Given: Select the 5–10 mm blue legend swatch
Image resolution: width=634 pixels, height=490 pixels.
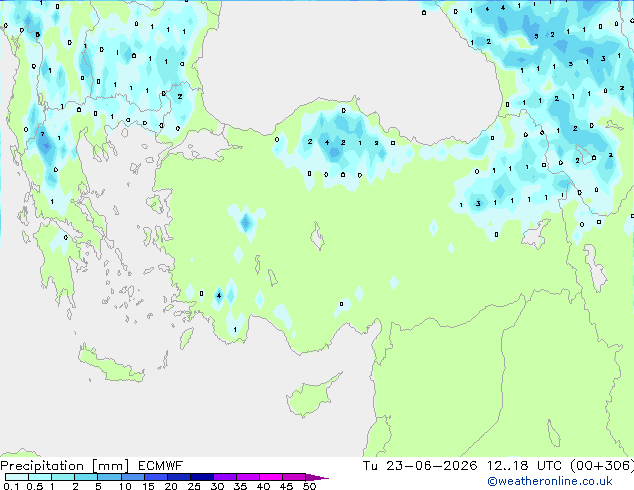Looking at the screenshot, I should pyautogui.click(x=109, y=477).
